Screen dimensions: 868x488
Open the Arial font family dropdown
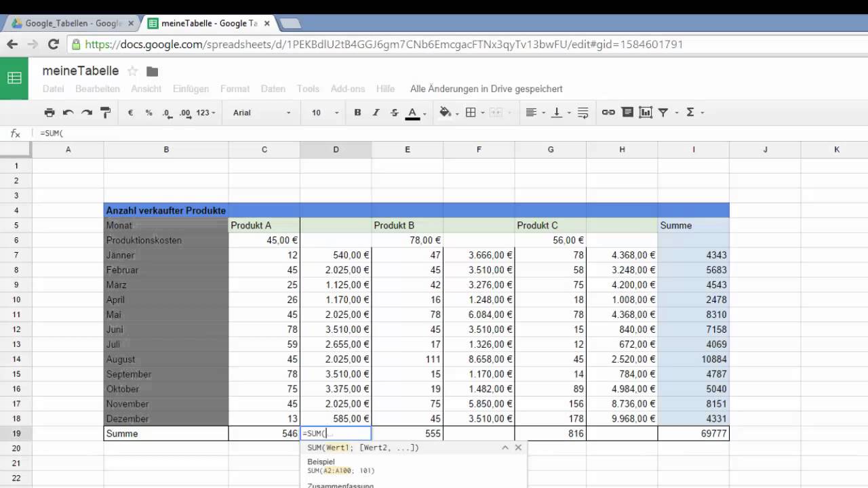pyautogui.click(x=262, y=113)
